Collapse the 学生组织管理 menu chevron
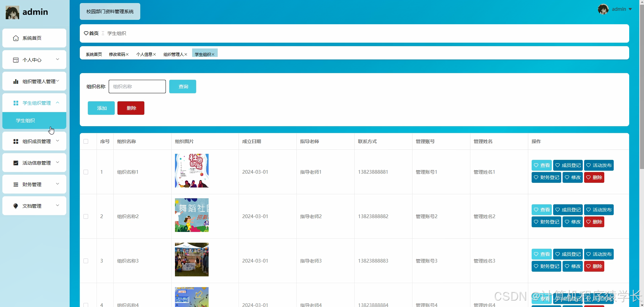 pos(58,103)
